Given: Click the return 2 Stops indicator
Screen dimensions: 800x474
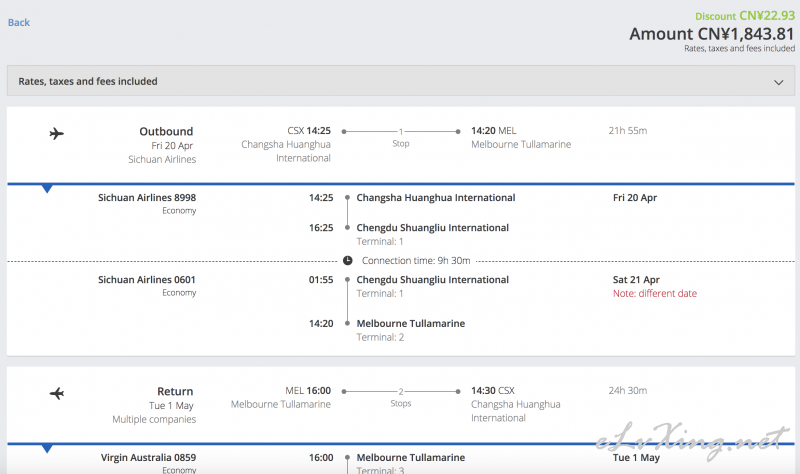Looking at the screenshot, I should [401, 397].
